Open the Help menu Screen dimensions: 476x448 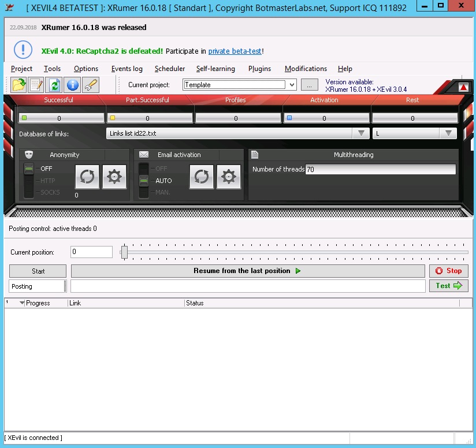point(345,69)
